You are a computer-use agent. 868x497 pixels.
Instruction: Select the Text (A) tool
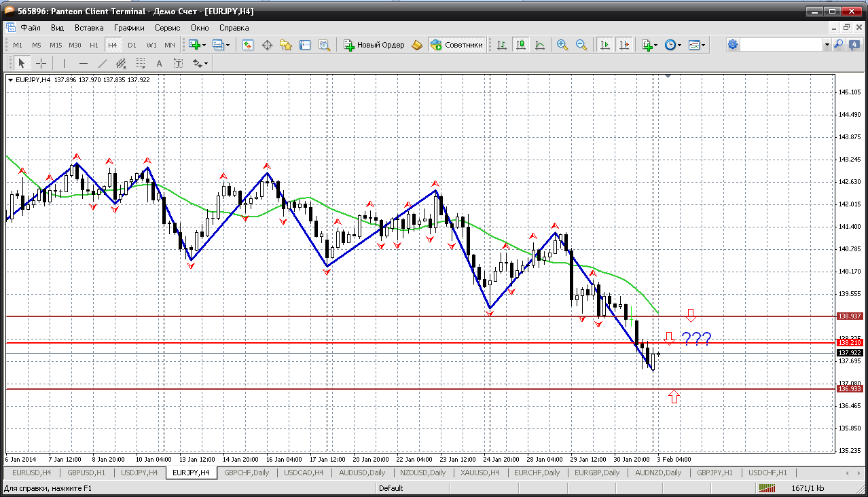coord(160,63)
